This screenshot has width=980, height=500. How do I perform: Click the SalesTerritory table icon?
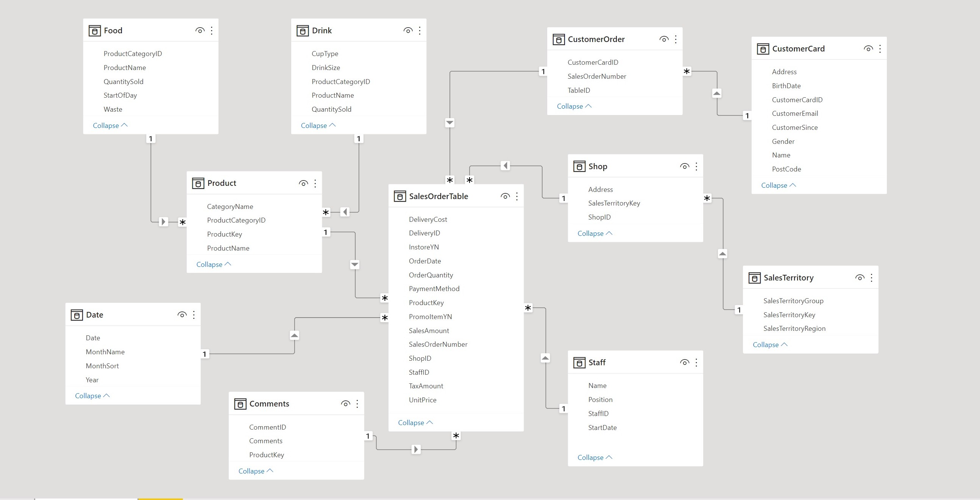[754, 277]
